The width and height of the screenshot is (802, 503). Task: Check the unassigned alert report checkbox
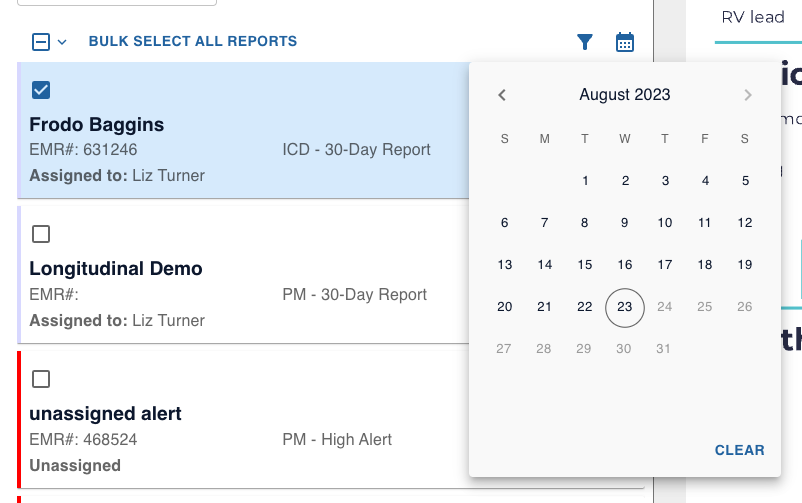point(41,379)
